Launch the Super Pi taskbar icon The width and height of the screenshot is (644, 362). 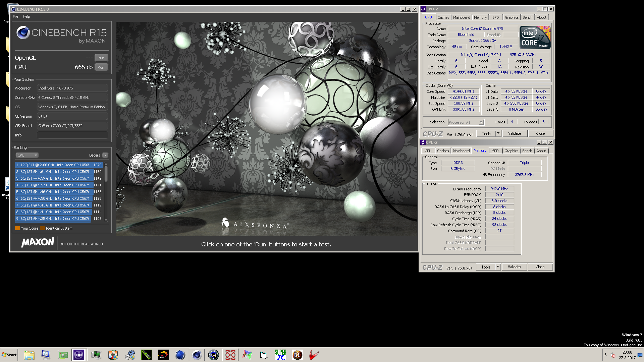coord(281,355)
